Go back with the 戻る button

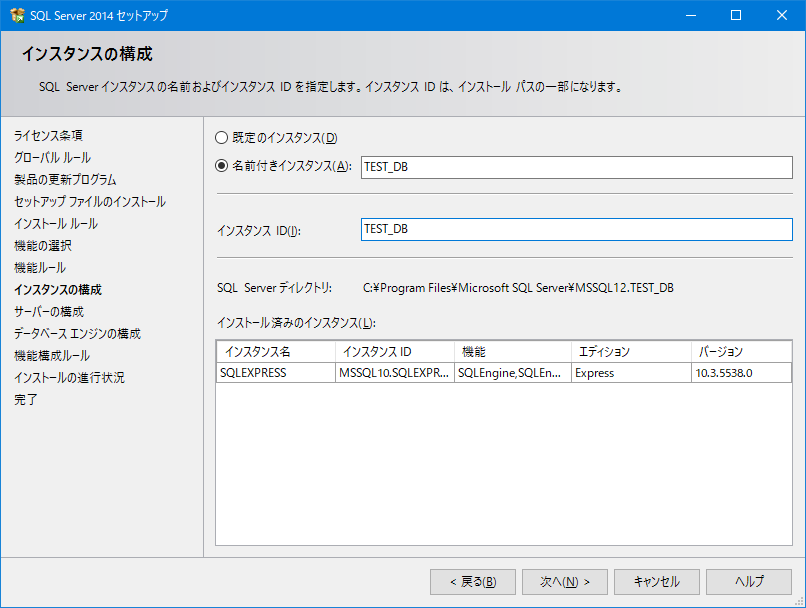[472, 582]
